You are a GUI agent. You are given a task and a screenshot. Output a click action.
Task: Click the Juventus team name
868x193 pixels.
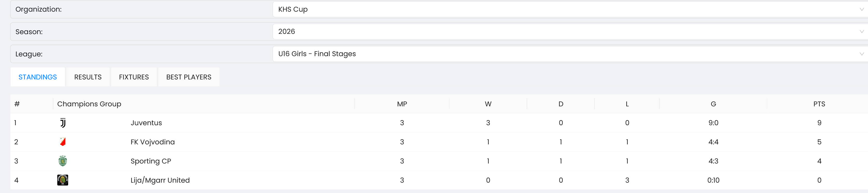[146, 123]
